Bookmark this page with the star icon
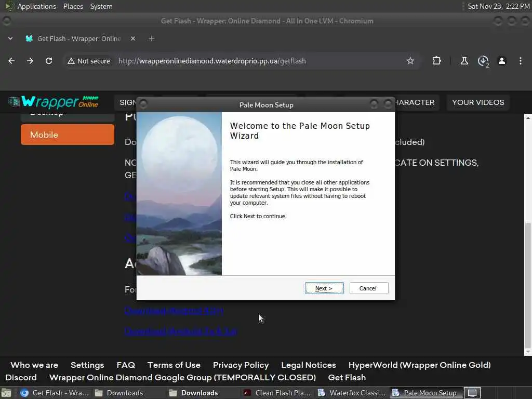532x399 pixels. [x=410, y=61]
